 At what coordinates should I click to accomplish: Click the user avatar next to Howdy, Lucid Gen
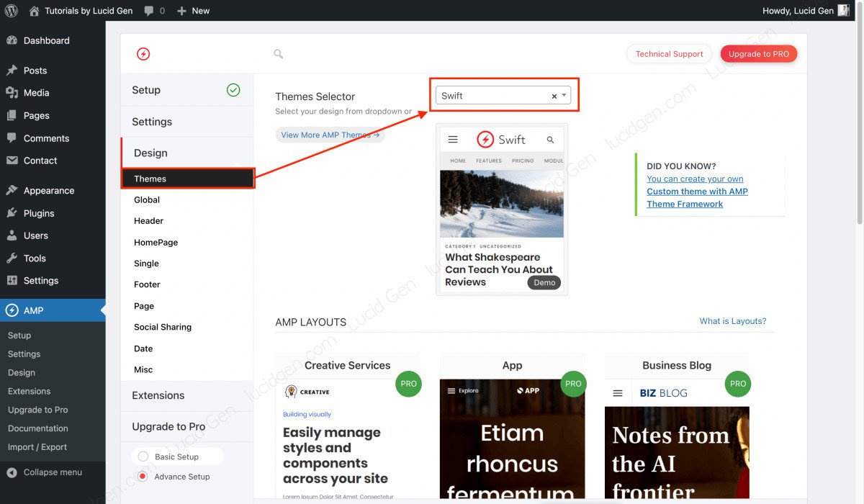click(843, 11)
